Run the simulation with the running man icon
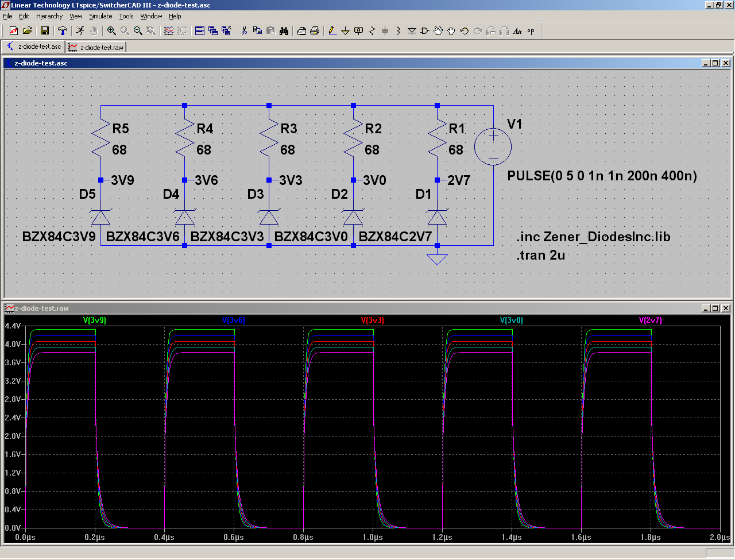This screenshot has height=560, width=735. pos(80,31)
